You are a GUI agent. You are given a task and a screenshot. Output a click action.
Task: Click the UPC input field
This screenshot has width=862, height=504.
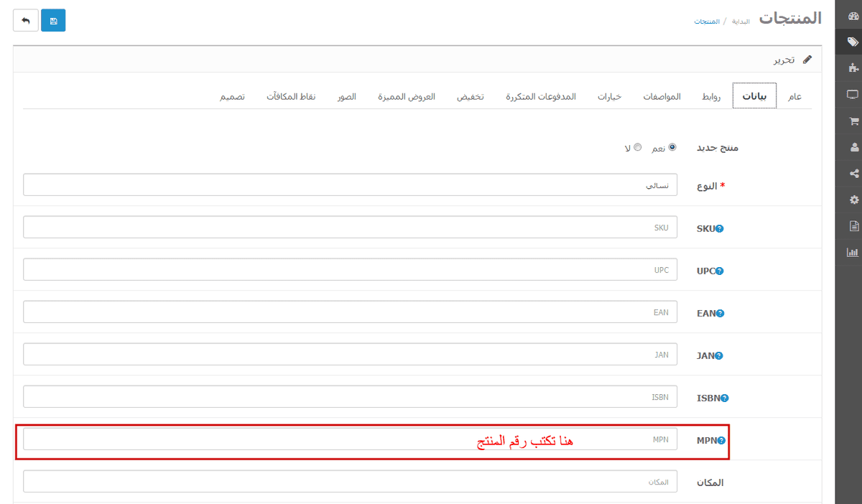tap(350, 270)
